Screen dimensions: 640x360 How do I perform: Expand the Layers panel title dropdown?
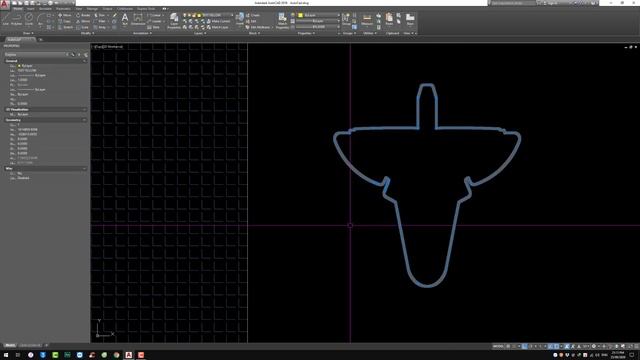pyautogui.click(x=200, y=33)
